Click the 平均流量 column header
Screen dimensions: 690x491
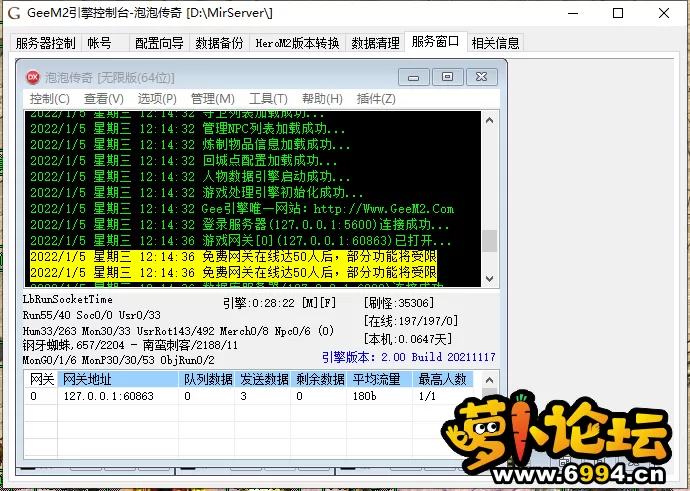tap(380, 379)
